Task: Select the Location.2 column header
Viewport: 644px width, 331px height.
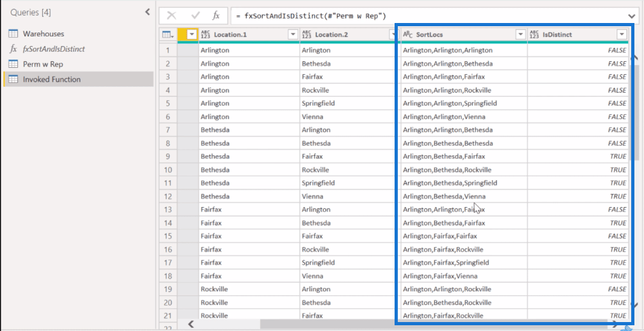Action: (x=350, y=35)
